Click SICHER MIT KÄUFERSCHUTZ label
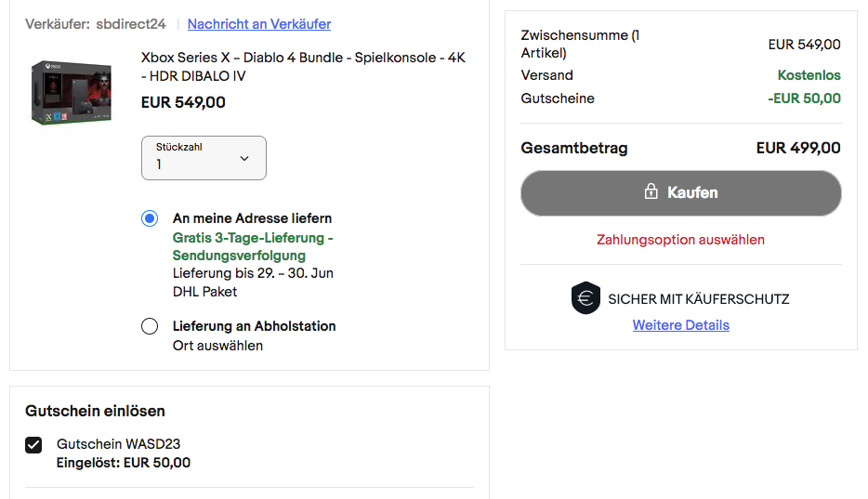Viewport: 868px width, 499px height. tap(699, 299)
